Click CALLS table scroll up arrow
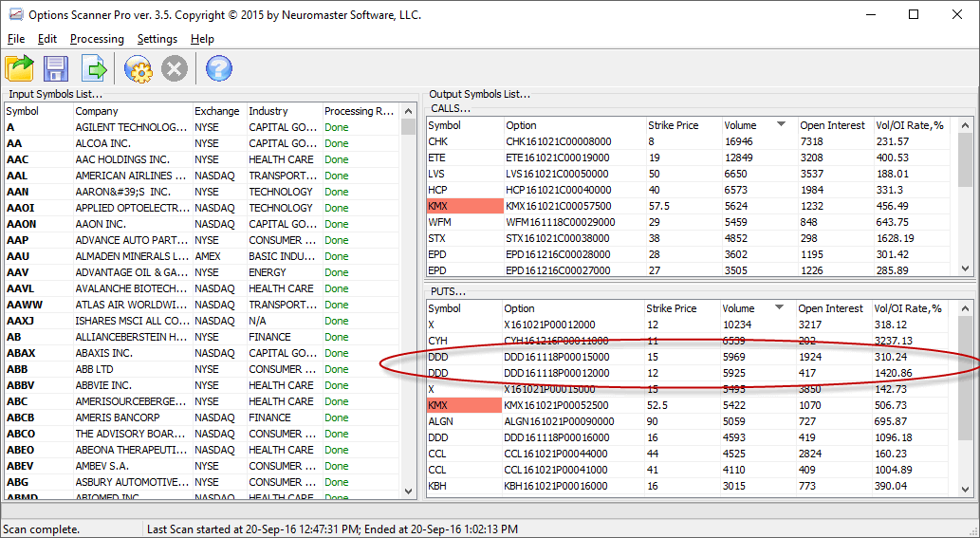980x538 pixels. pos(966,125)
